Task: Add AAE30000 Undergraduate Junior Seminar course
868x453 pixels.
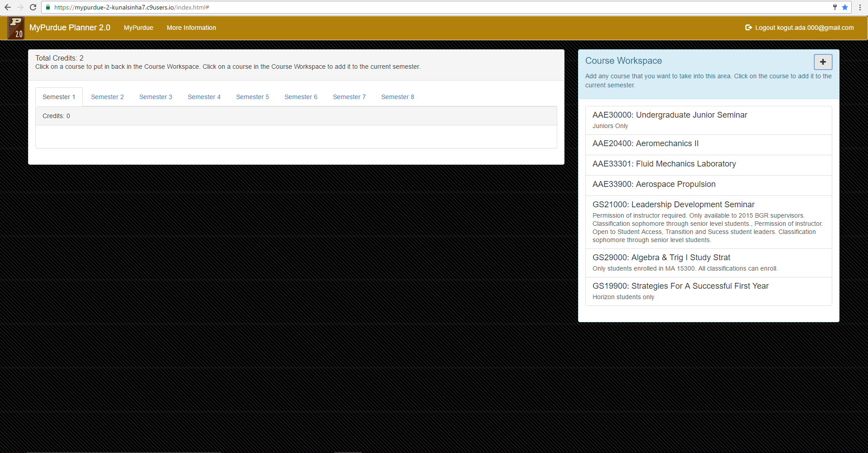Action: coord(708,120)
